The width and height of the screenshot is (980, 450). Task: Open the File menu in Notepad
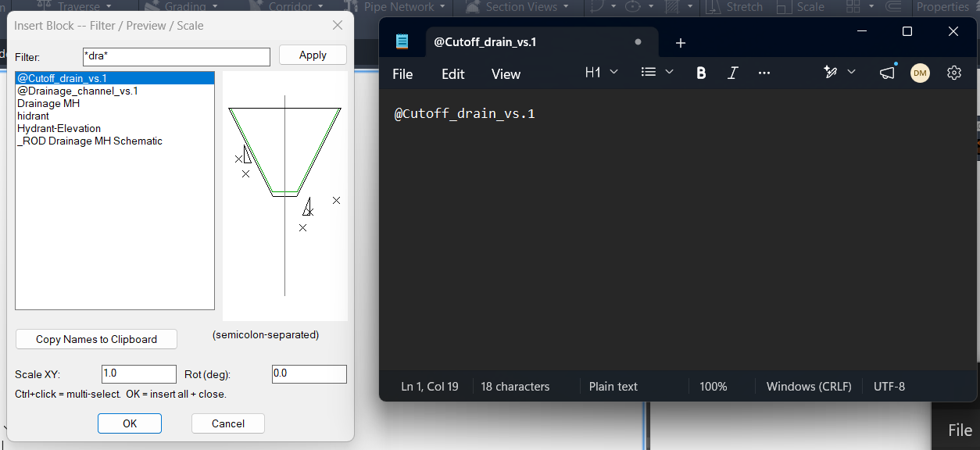point(402,74)
